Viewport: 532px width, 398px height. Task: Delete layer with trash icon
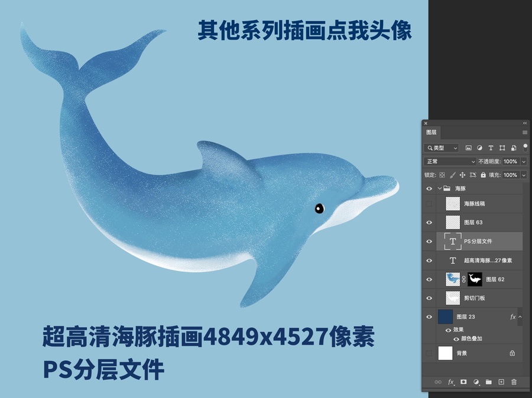pyautogui.click(x=514, y=382)
